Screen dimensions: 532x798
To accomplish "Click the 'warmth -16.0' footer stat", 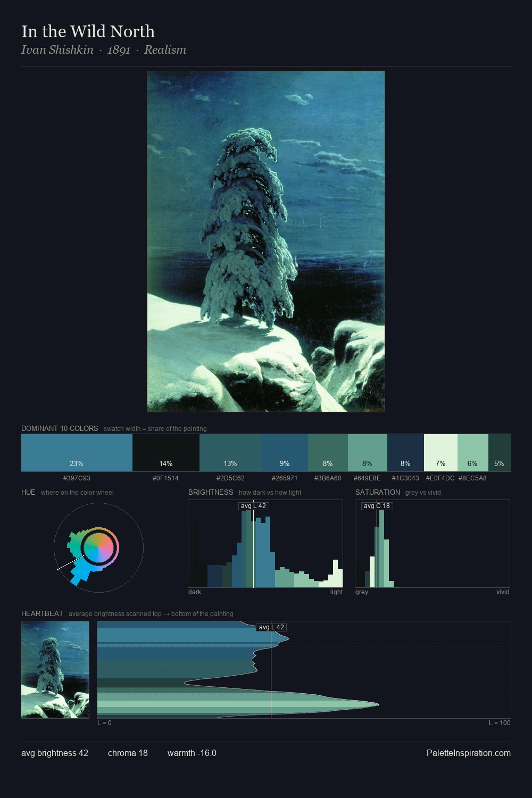I will click(192, 753).
